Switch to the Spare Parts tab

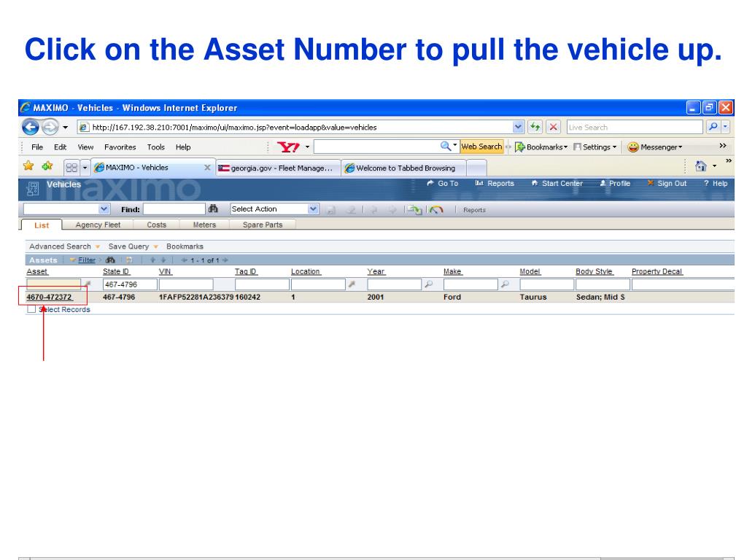tap(263, 225)
